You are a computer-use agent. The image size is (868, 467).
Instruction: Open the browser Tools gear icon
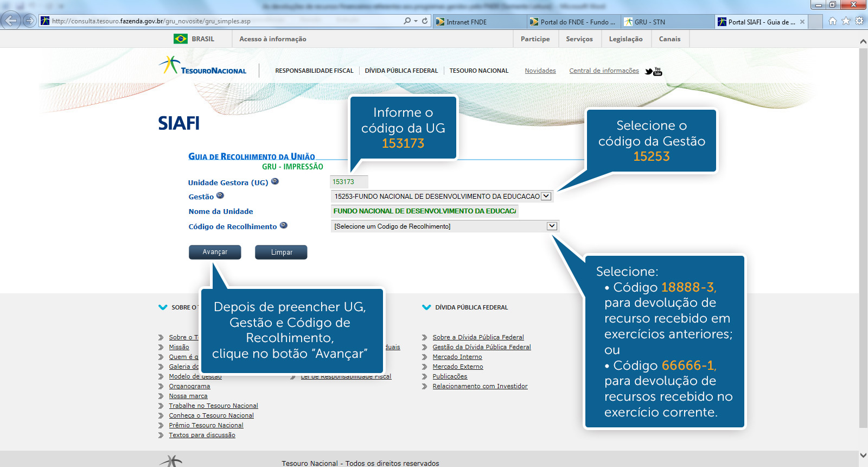tap(859, 21)
